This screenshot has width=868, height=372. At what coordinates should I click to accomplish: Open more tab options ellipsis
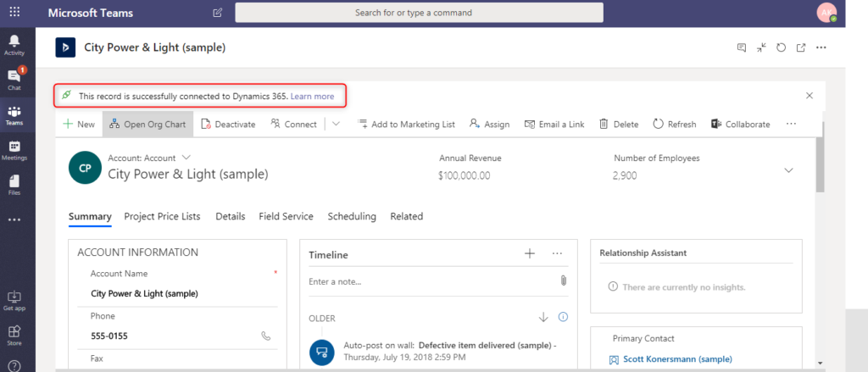click(x=821, y=47)
